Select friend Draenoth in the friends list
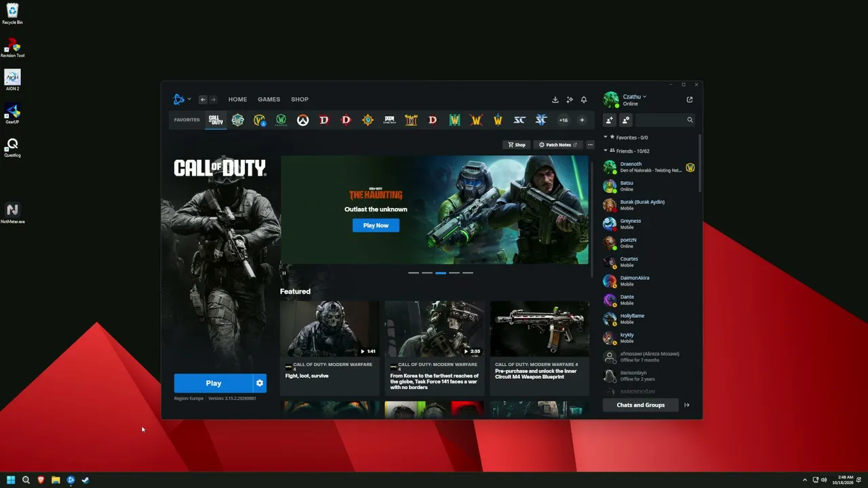The image size is (868, 488). click(x=649, y=167)
